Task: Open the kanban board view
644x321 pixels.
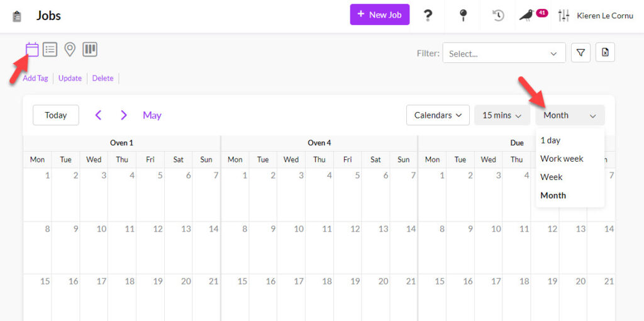Action: [x=90, y=49]
